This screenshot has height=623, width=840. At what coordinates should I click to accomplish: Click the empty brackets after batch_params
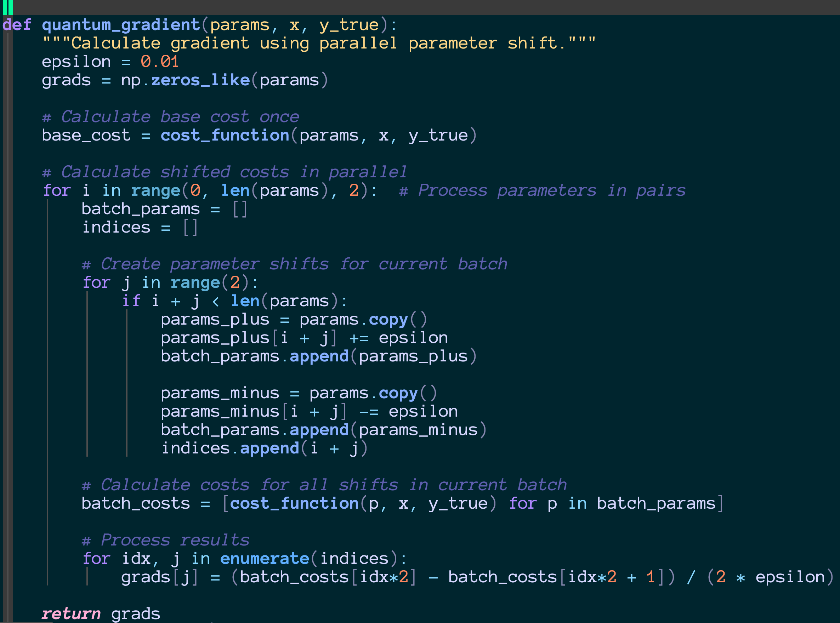[239, 209]
